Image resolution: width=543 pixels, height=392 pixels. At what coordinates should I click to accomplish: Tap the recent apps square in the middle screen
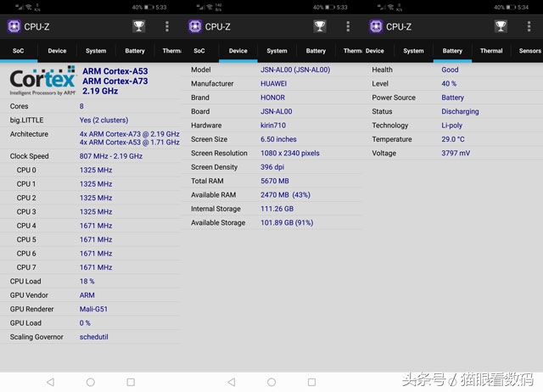pyautogui.click(x=311, y=382)
